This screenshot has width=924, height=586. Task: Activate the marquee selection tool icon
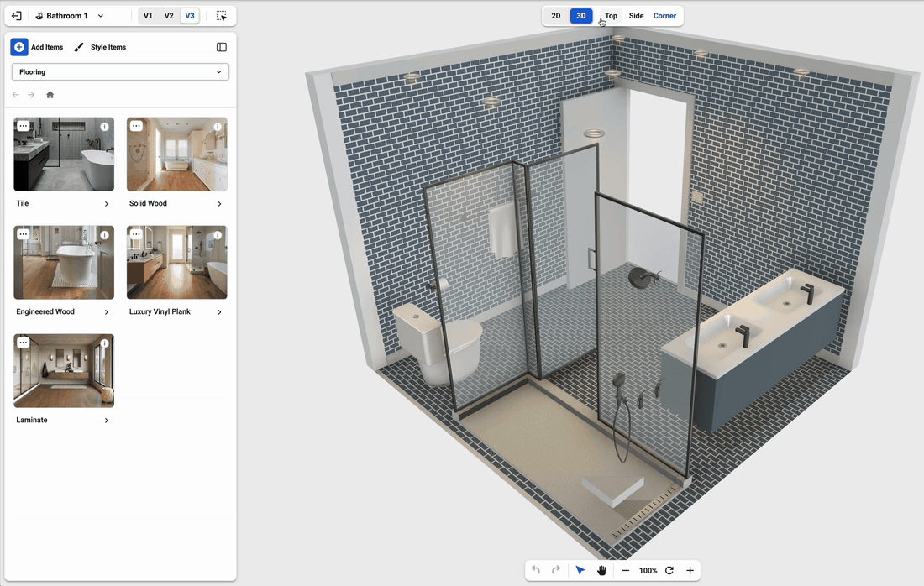point(222,16)
